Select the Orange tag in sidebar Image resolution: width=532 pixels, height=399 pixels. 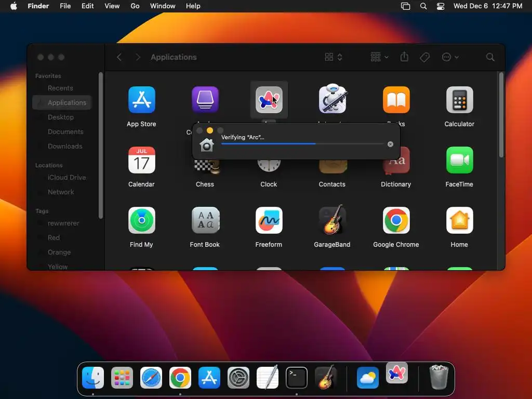[62, 252]
